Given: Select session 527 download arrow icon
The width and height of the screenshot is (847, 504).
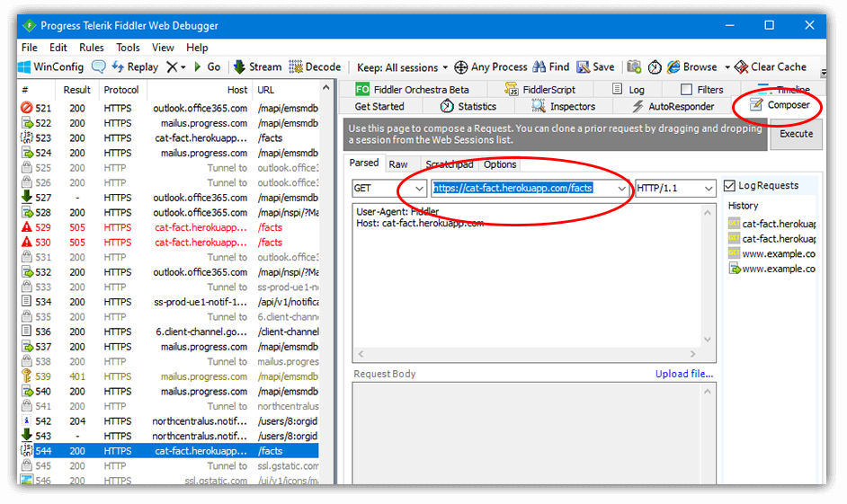Looking at the screenshot, I should [26, 197].
